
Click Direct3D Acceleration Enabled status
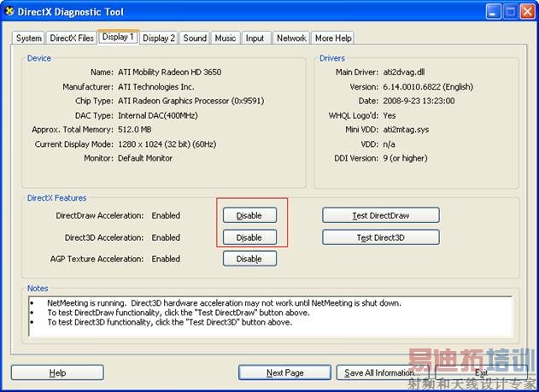pos(166,237)
